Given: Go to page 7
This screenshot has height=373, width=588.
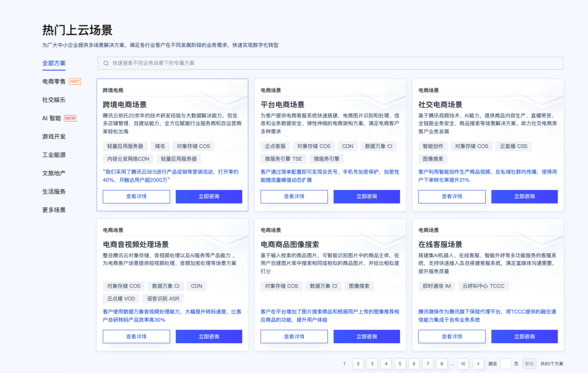Looking at the screenshot, I should tap(428, 364).
